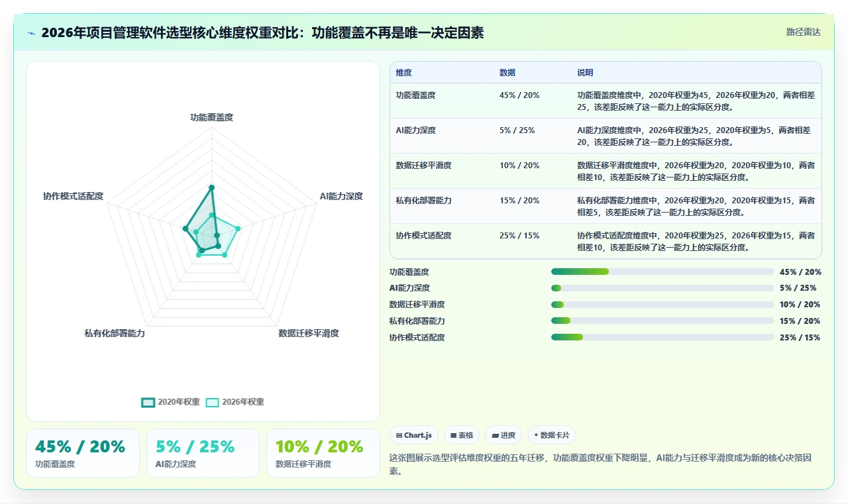Select the 私有化部署能力 table row name
Viewport: 848px width, 504px height.
[424, 201]
